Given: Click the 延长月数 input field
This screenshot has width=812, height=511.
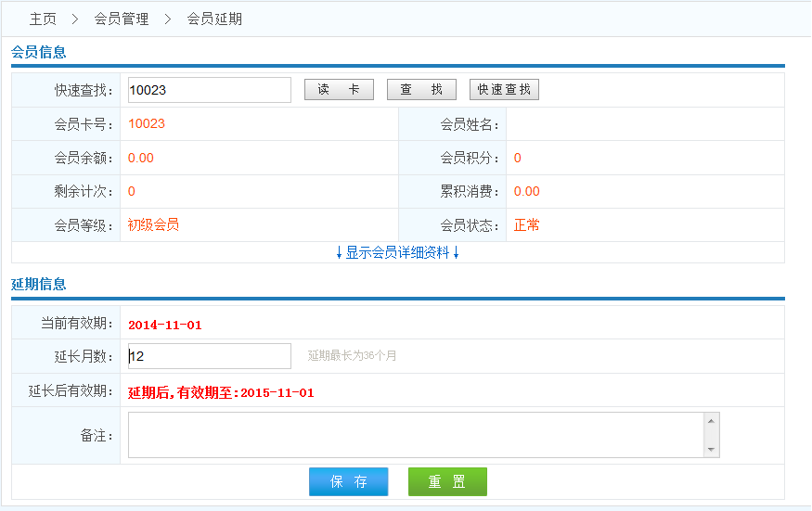Looking at the screenshot, I should click(x=210, y=356).
